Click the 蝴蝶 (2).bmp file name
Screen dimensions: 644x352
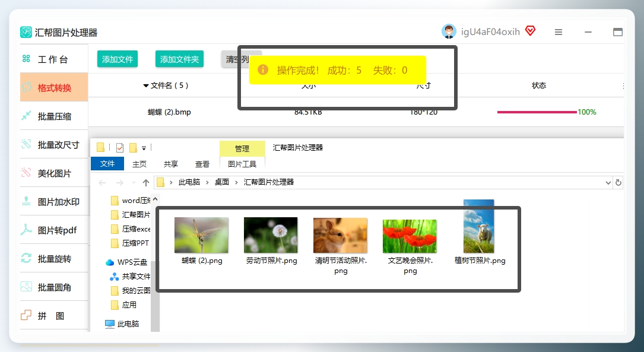(x=169, y=112)
